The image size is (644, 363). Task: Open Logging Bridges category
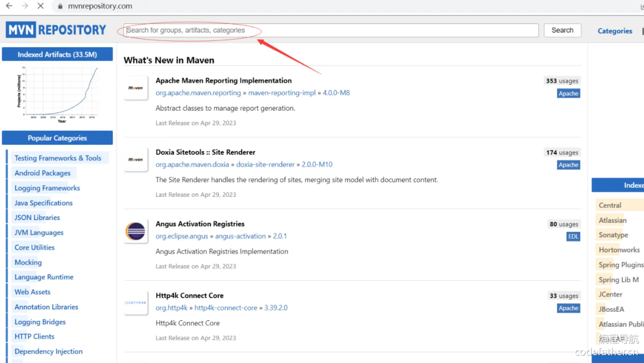[x=40, y=322]
